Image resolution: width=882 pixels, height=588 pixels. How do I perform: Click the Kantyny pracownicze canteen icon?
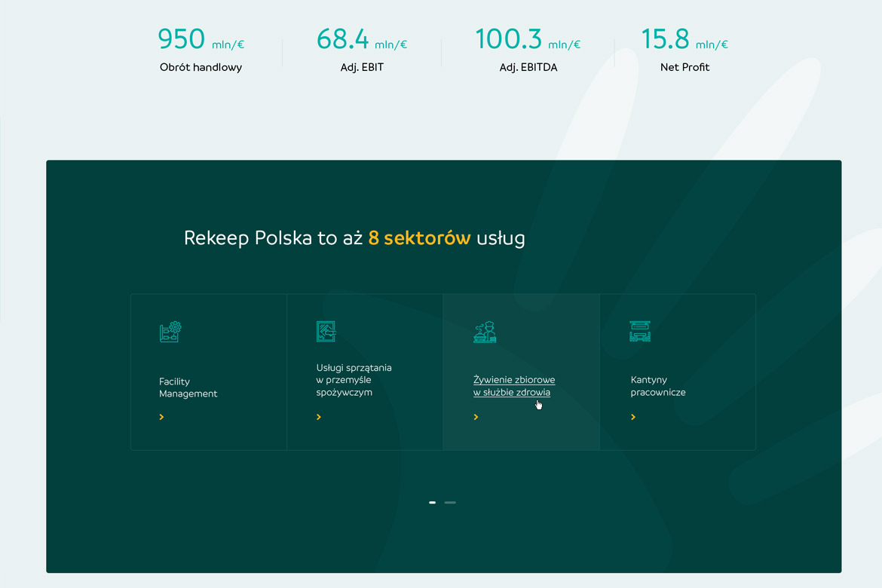click(x=640, y=332)
